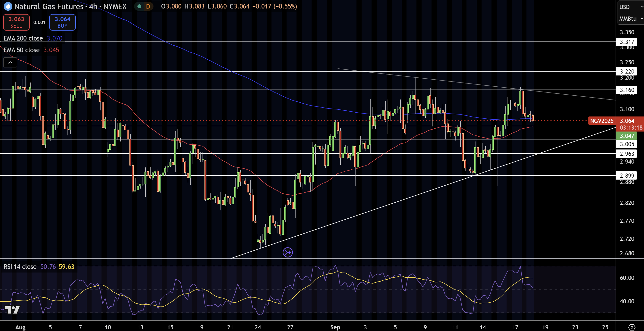Select the 2.899 price level label
This screenshot has height=331, width=644.
coord(627,176)
